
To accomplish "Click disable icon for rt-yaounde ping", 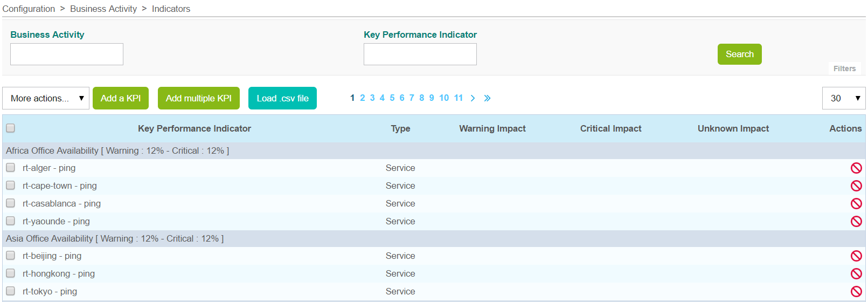I will coord(856,222).
